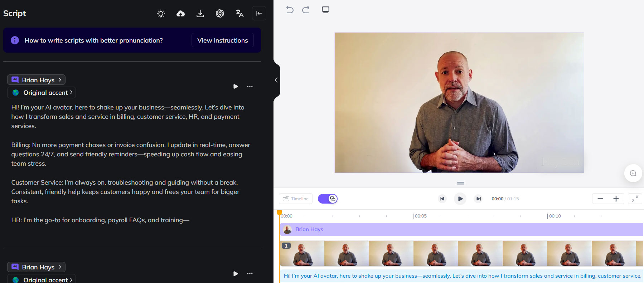Image resolution: width=644 pixels, height=283 pixels.
Task: Skip to next scene
Action: (478, 199)
